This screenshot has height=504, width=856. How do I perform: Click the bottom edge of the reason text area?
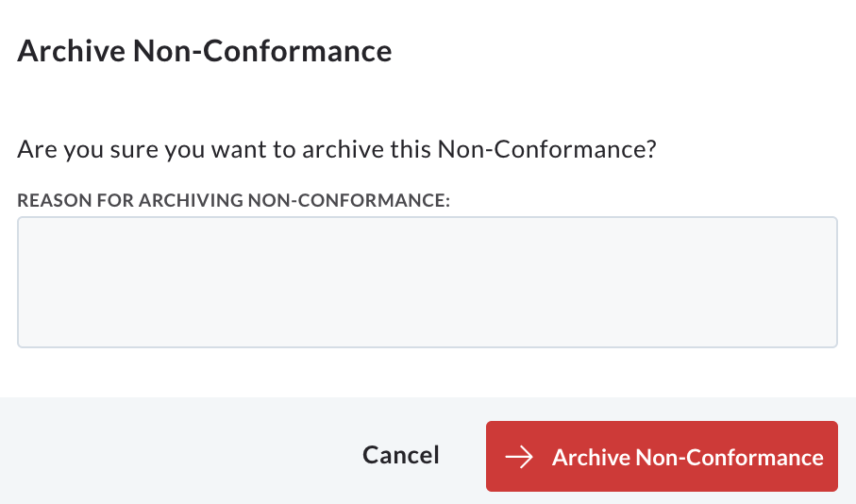428,346
